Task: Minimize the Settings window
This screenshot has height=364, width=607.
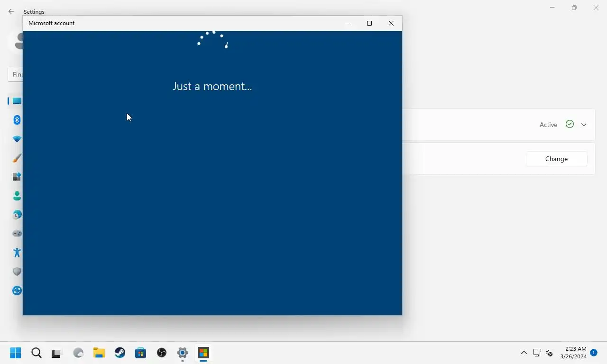Action: click(552, 8)
